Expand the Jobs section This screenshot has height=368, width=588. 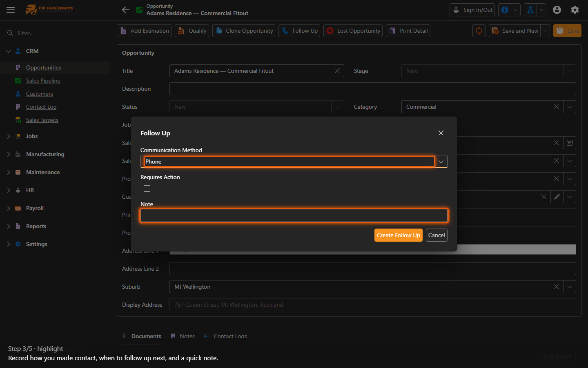8,136
